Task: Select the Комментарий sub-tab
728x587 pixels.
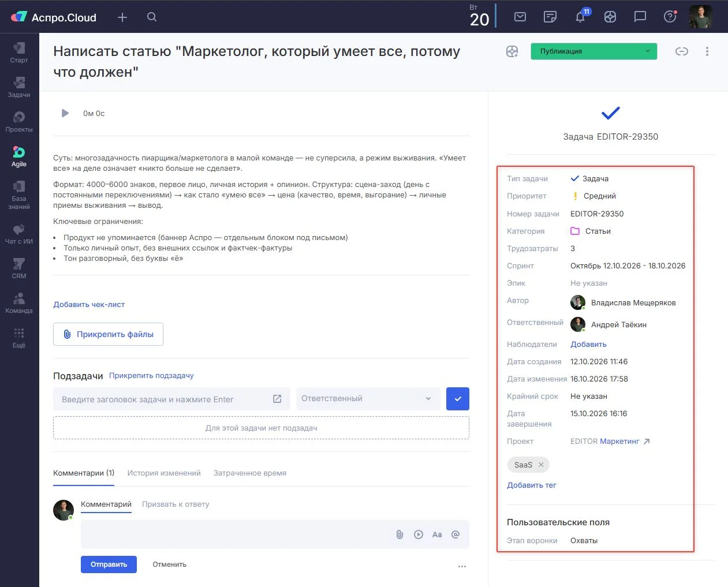Action: [106, 504]
